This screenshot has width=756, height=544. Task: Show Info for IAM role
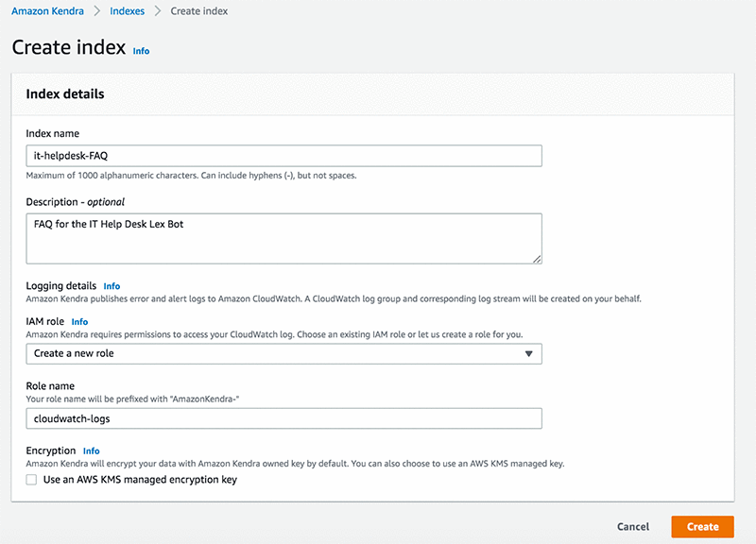(x=79, y=322)
